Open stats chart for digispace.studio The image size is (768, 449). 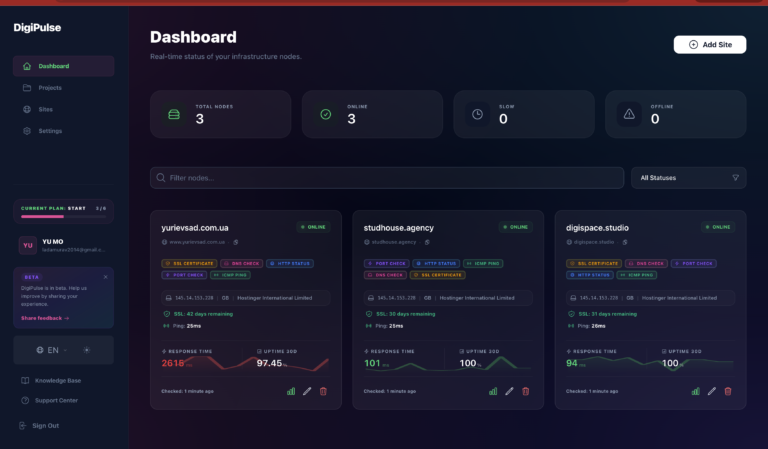696,391
